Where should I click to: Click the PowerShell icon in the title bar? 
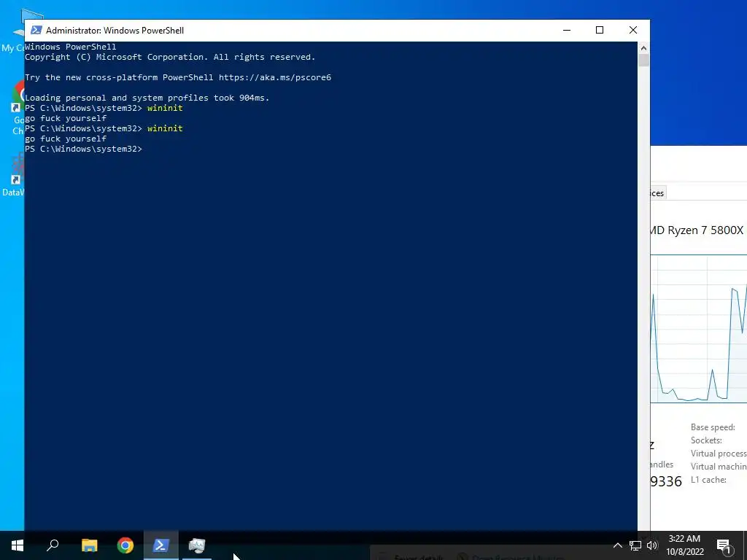click(36, 30)
